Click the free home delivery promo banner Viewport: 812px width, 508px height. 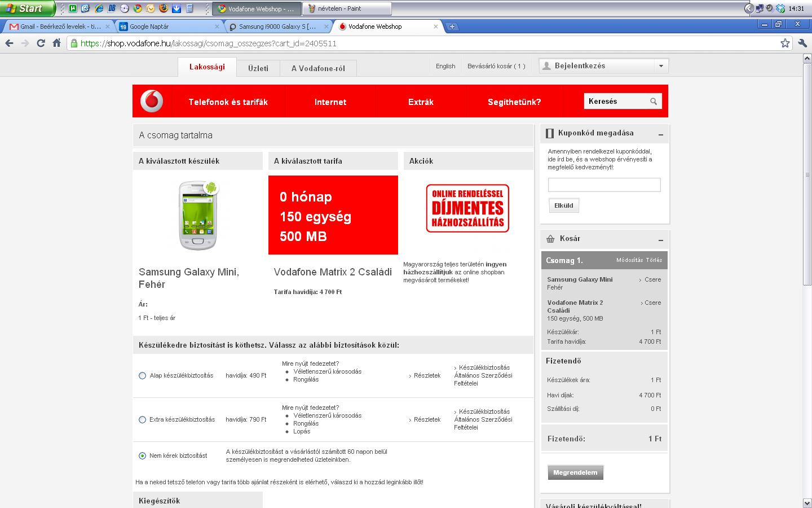tap(467, 208)
